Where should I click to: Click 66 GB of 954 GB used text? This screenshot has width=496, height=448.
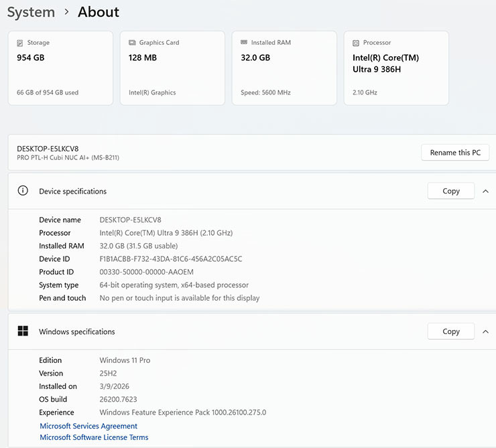click(48, 92)
